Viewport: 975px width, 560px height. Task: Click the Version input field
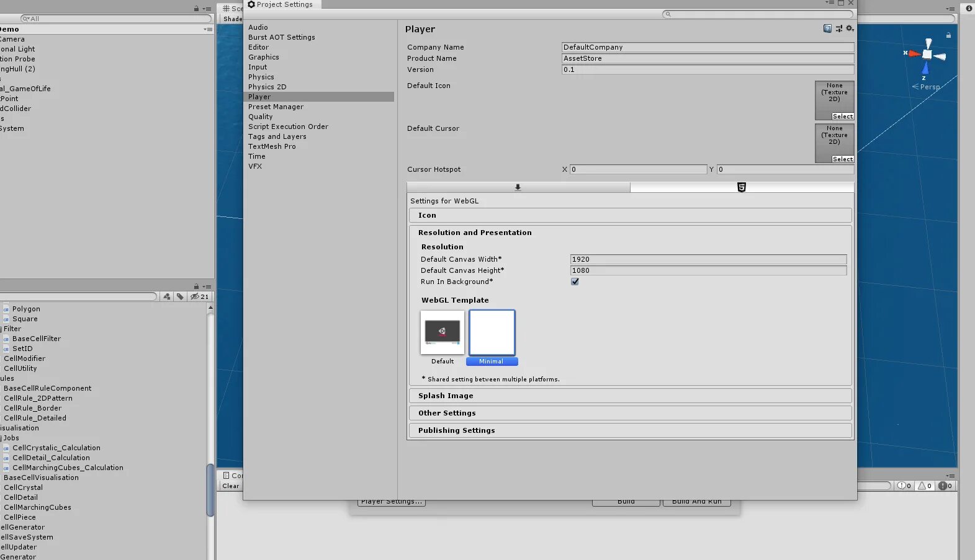point(708,69)
